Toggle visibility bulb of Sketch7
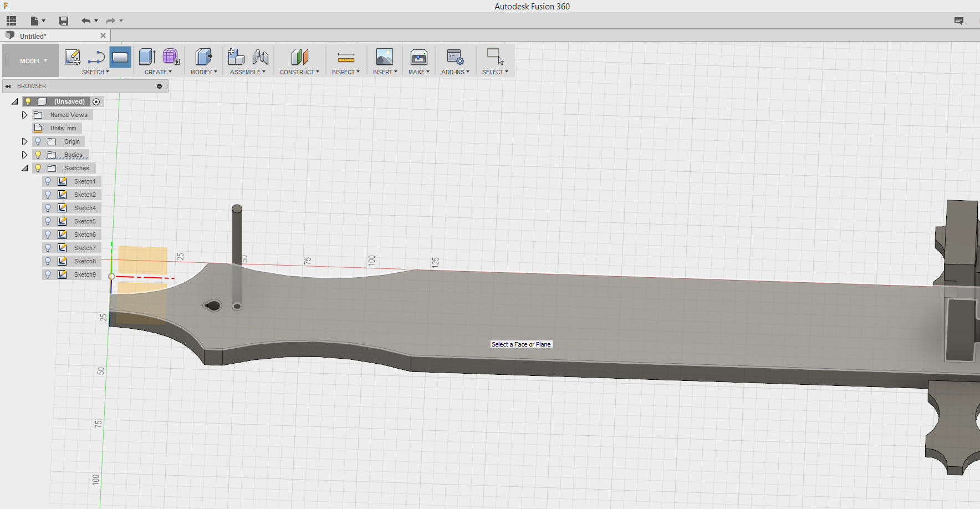Screen dimensions: 980x509 click(48, 248)
